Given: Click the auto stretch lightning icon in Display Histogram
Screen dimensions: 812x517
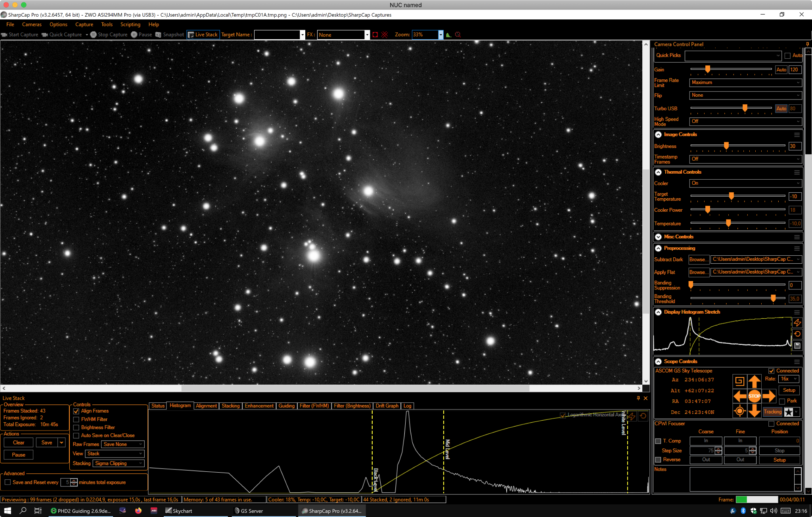Looking at the screenshot, I should (797, 323).
